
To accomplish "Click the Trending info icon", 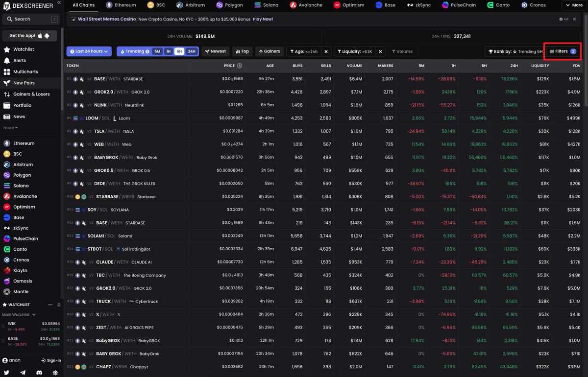I will tap(147, 51).
